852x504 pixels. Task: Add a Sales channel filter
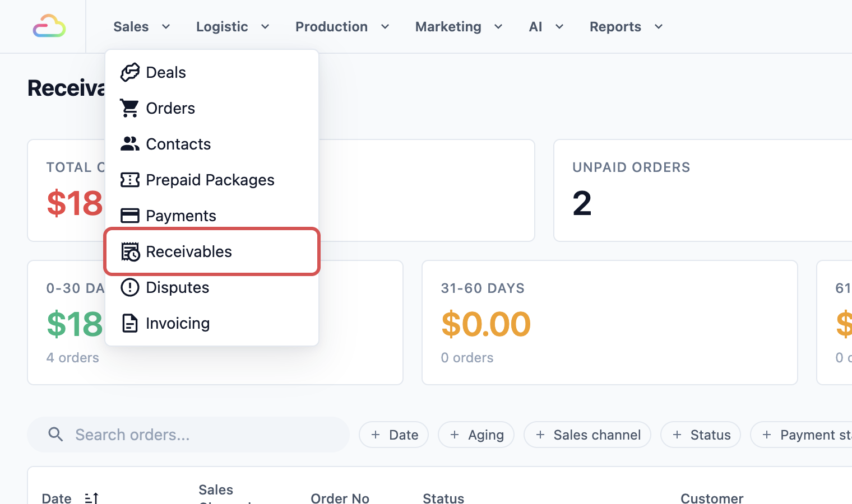point(587,435)
